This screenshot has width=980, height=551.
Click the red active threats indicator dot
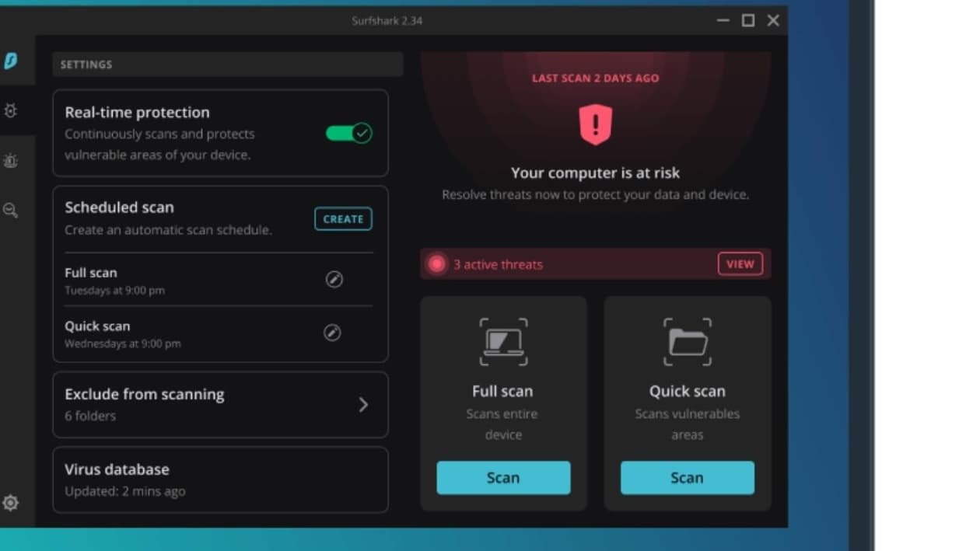click(437, 264)
